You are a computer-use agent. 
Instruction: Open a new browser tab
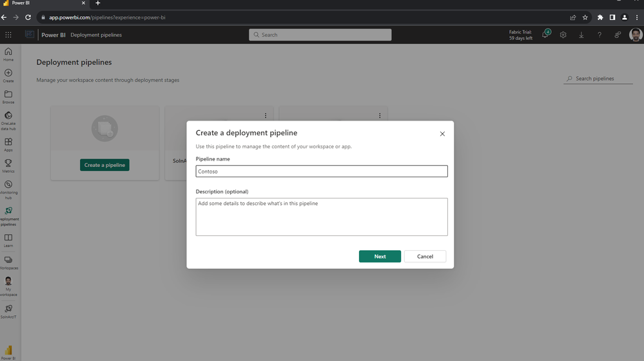click(98, 3)
